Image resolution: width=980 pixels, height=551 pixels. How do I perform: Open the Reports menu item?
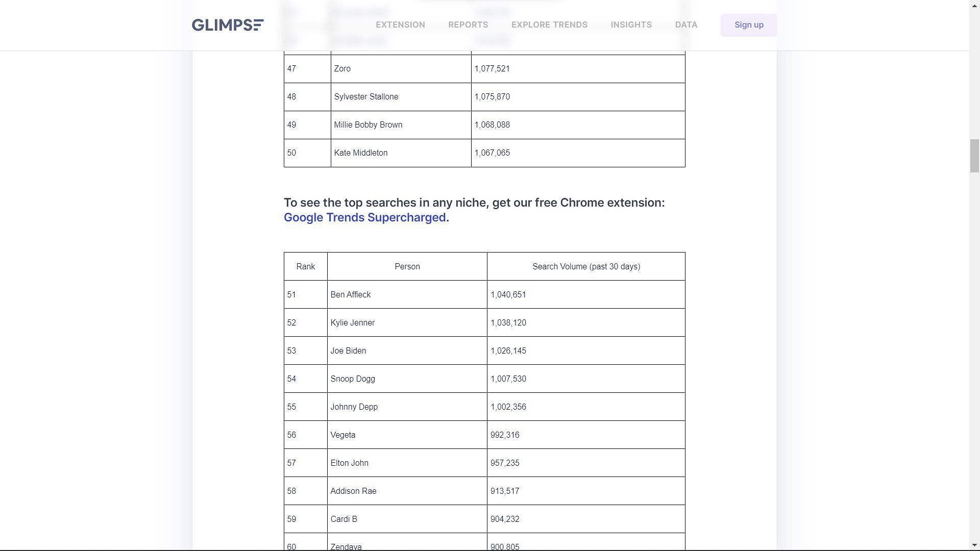click(468, 25)
